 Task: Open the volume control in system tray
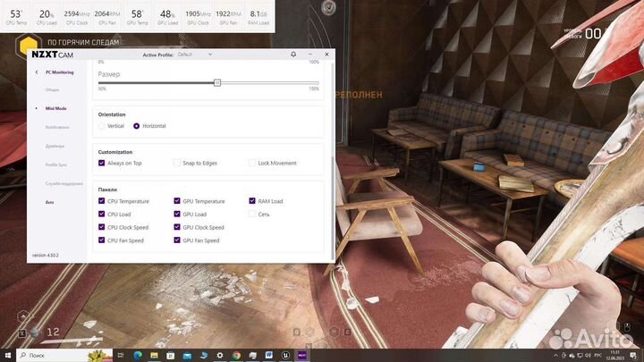pos(588,356)
